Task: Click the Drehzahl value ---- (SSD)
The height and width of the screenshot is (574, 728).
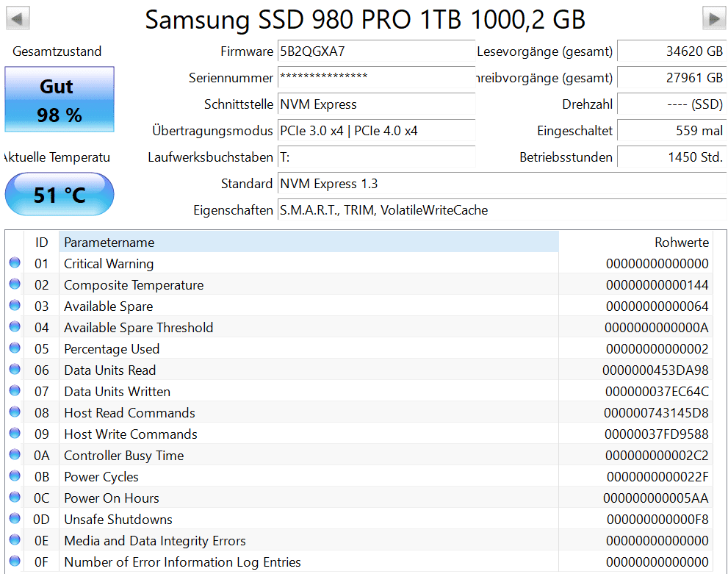Action: point(672,104)
